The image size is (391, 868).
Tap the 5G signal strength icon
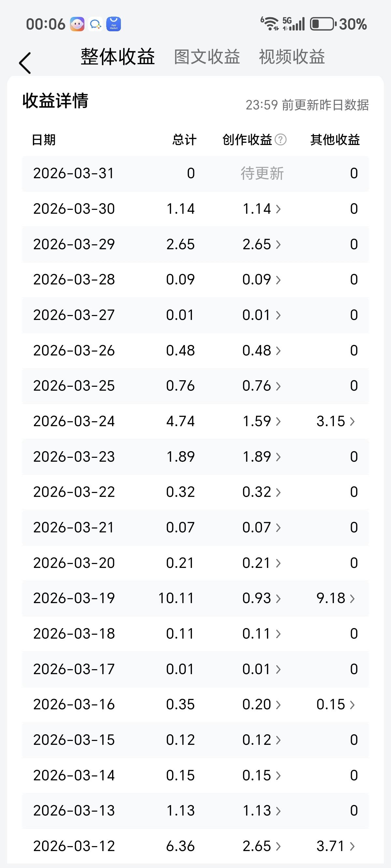click(x=294, y=24)
